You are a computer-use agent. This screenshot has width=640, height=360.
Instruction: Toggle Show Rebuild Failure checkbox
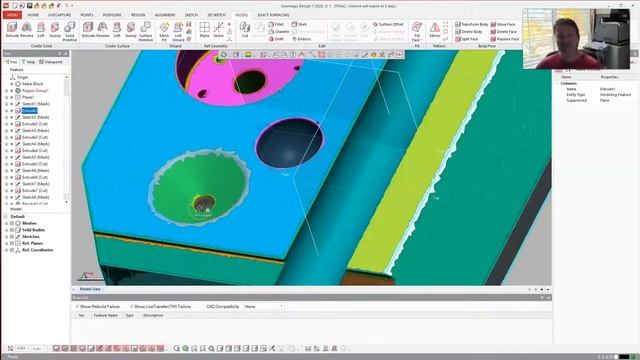coord(77,306)
